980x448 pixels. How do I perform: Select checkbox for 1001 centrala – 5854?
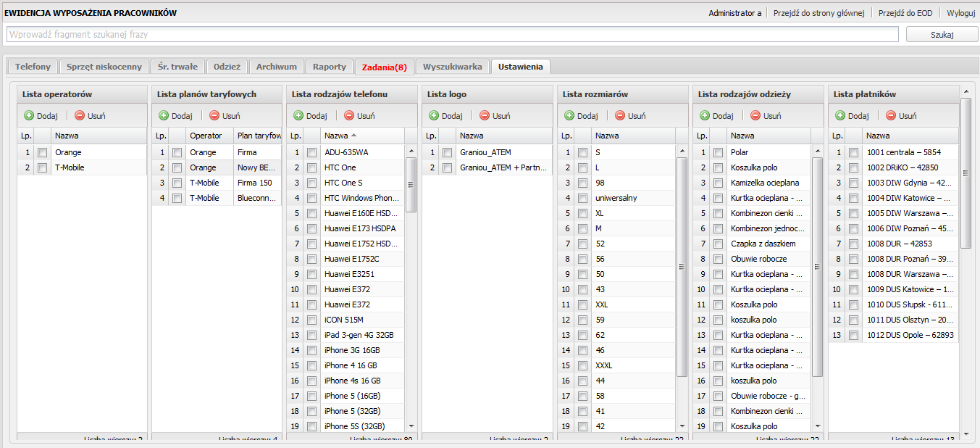point(853,152)
